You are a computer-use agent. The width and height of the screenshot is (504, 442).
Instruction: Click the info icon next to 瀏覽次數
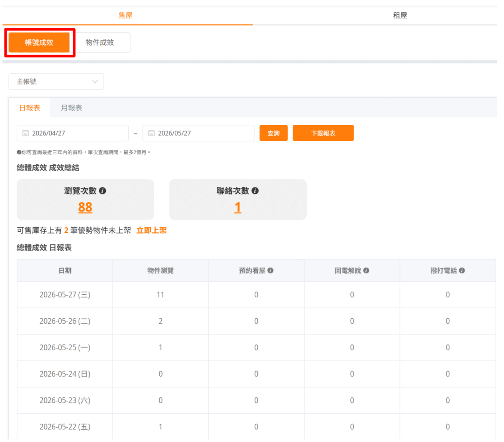pos(102,191)
